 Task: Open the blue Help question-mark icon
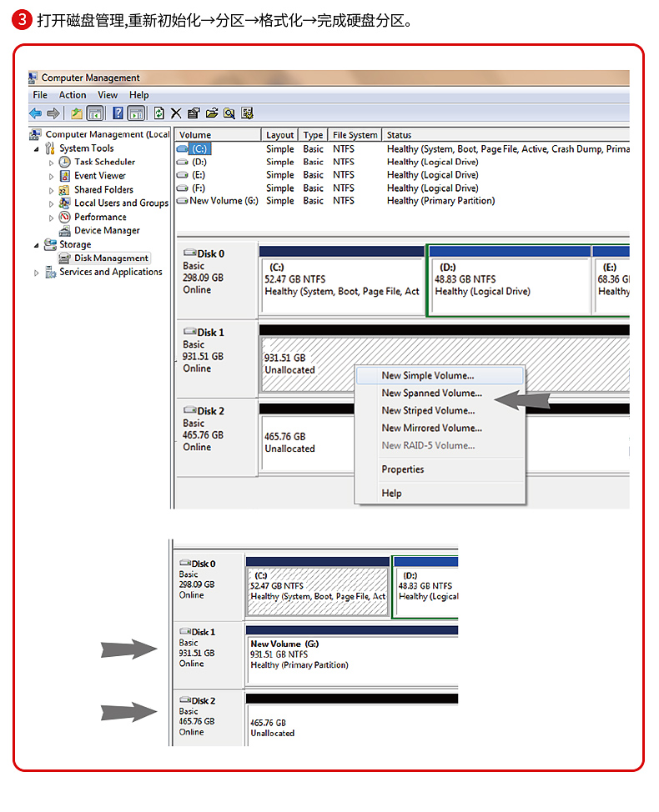pyautogui.click(x=118, y=113)
